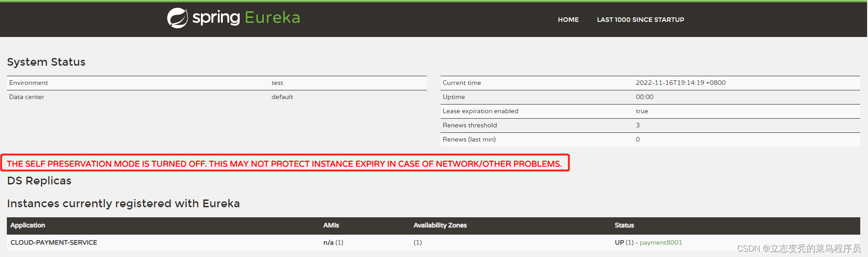Click the 'Application' column header

coord(28,225)
